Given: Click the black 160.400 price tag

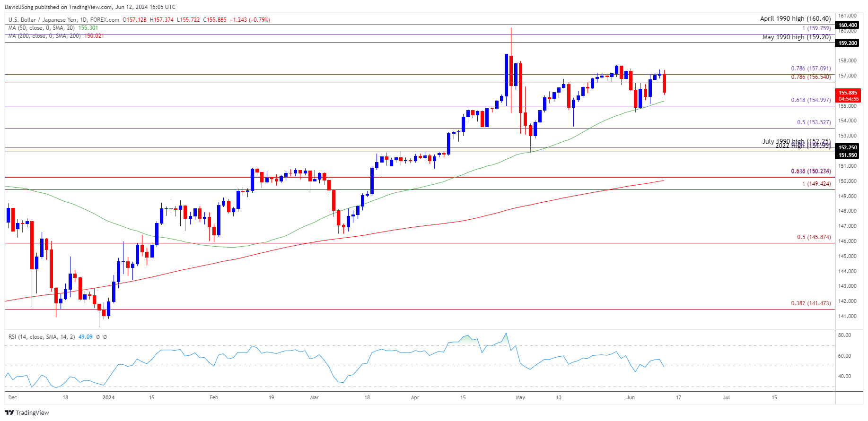Looking at the screenshot, I should [x=848, y=25].
